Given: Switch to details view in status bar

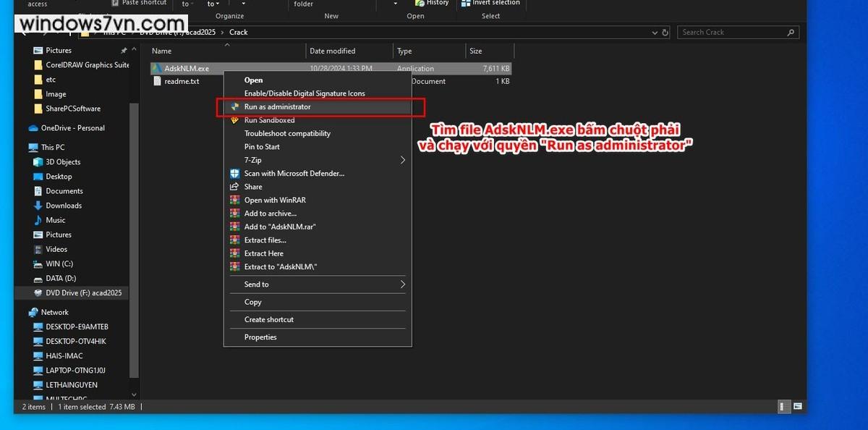Looking at the screenshot, I should click(783, 407).
